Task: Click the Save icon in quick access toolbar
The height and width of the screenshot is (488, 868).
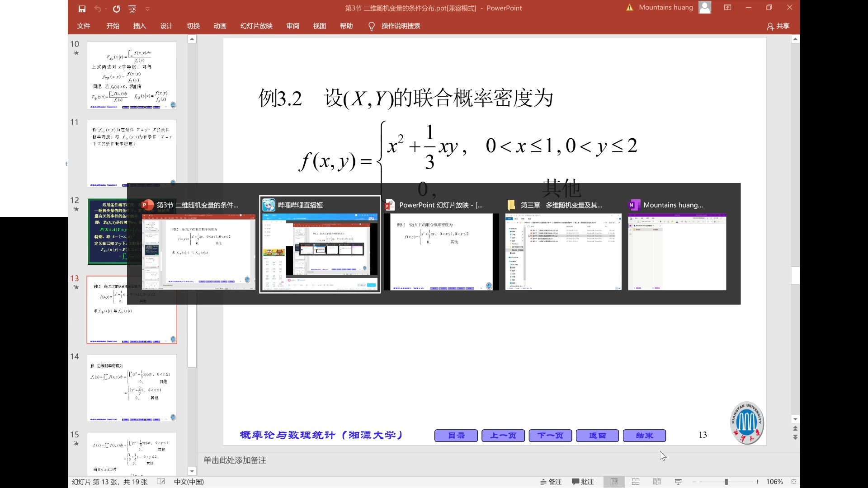Action: pyautogui.click(x=82, y=9)
